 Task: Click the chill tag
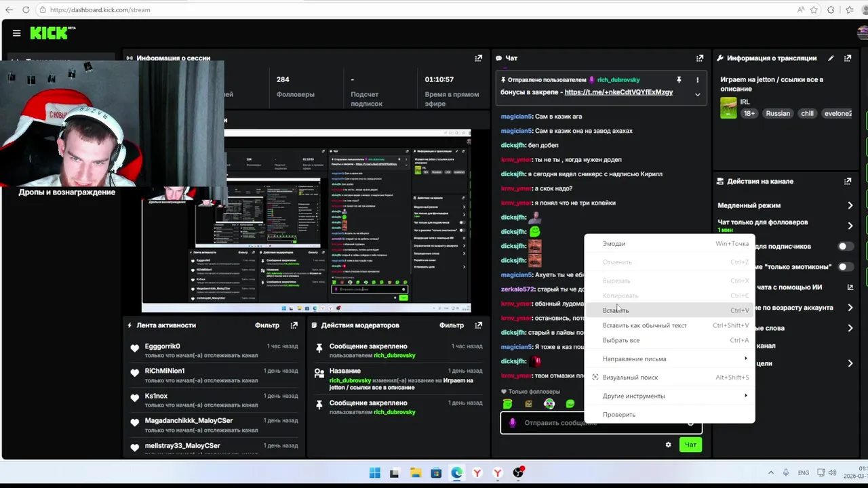coord(807,113)
